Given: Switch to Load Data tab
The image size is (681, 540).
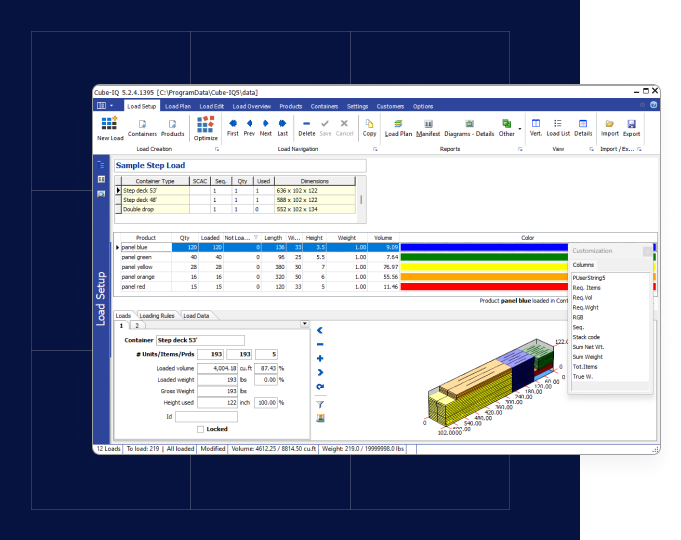Looking at the screenshot, I should (196, 316).
